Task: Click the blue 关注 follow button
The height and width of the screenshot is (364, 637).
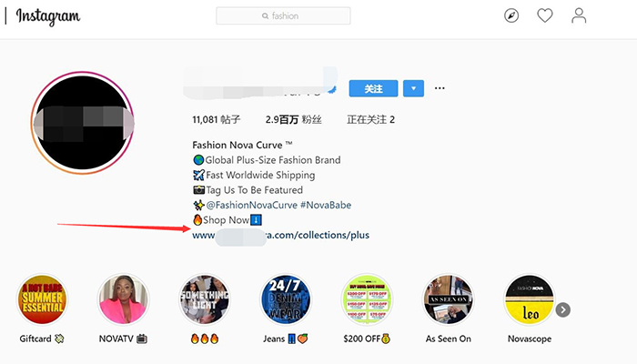Action: pos(373,88)
